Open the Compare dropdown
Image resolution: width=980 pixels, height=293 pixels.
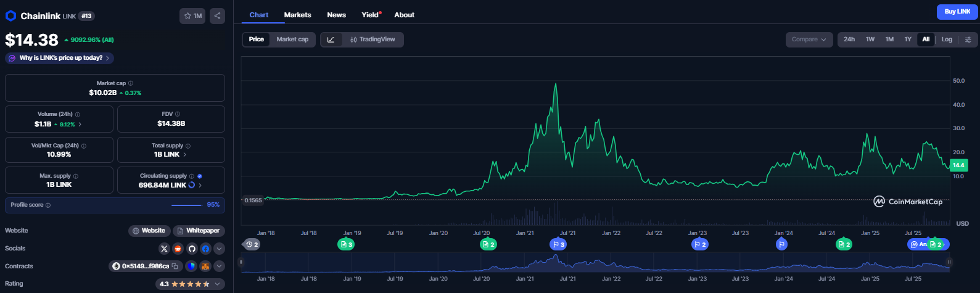809,39
